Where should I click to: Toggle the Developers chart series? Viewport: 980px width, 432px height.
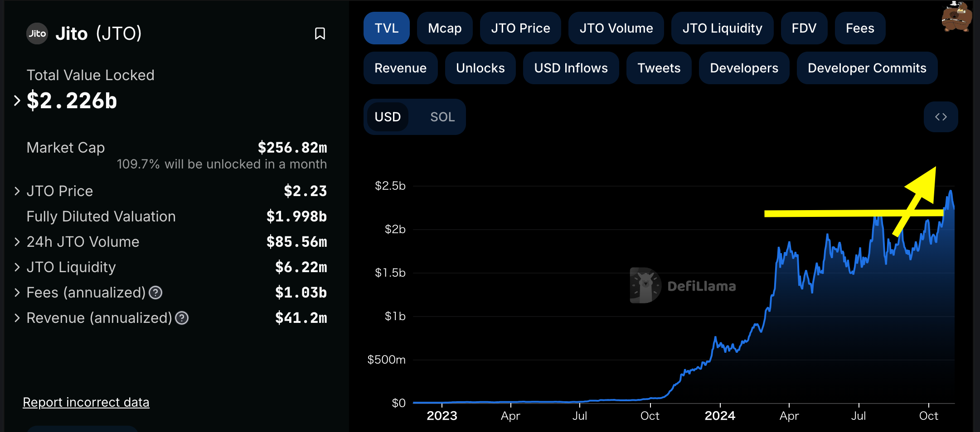pyautogui.click(x=744, y=68)
